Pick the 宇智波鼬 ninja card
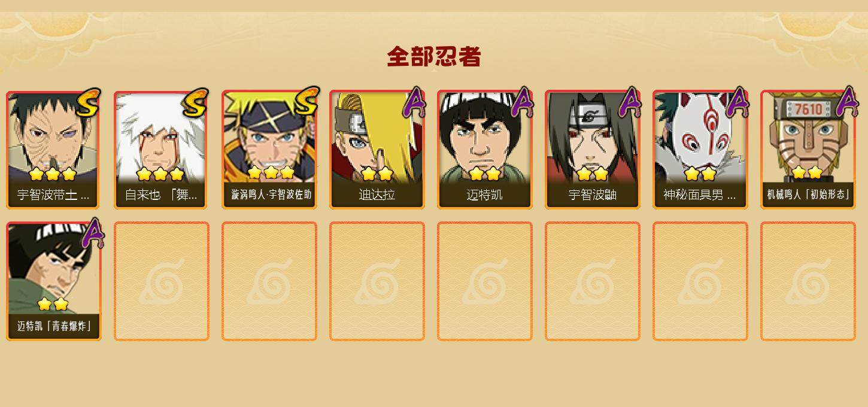The height and width of the screenshot is (407, 868). (593, 150)
